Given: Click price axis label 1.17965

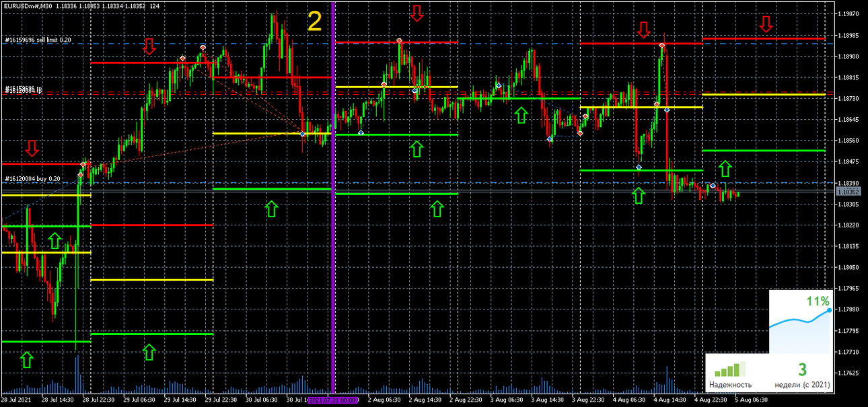Looking at the screenshot, I should 848,289.
